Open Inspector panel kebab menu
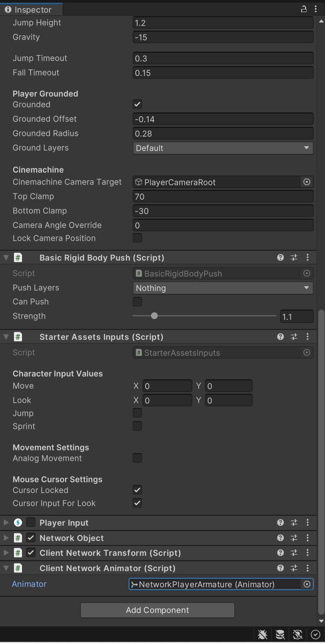Image resolution: width=325 pixels, height=644 pixels. pos(316,9)
